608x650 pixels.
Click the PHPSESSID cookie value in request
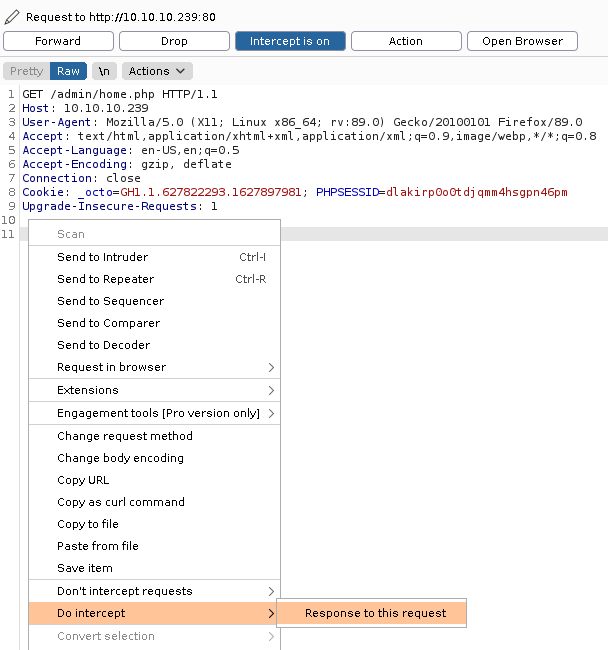point(476,192)
